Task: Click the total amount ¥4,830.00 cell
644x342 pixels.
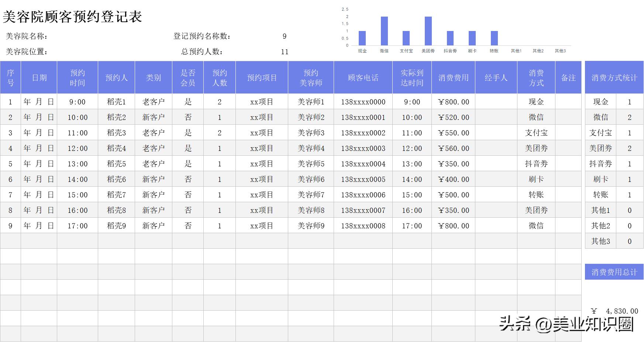Action: 614,311
